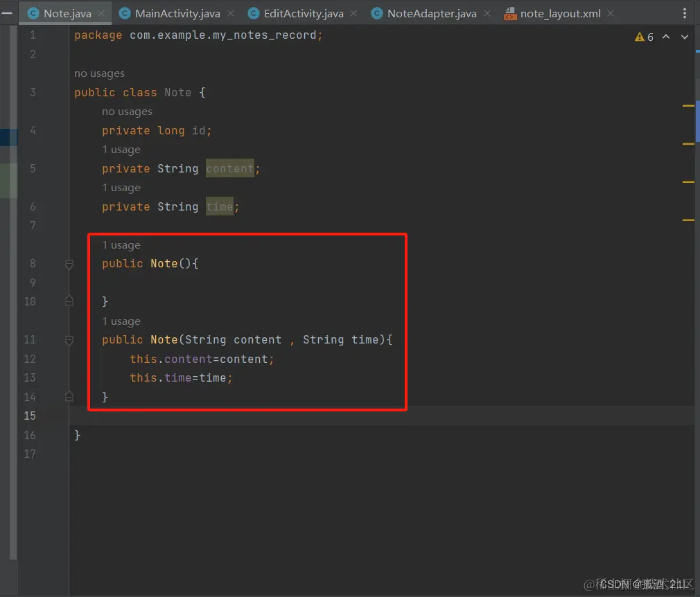Open the EditActivity.java tab

coord(304,13)
